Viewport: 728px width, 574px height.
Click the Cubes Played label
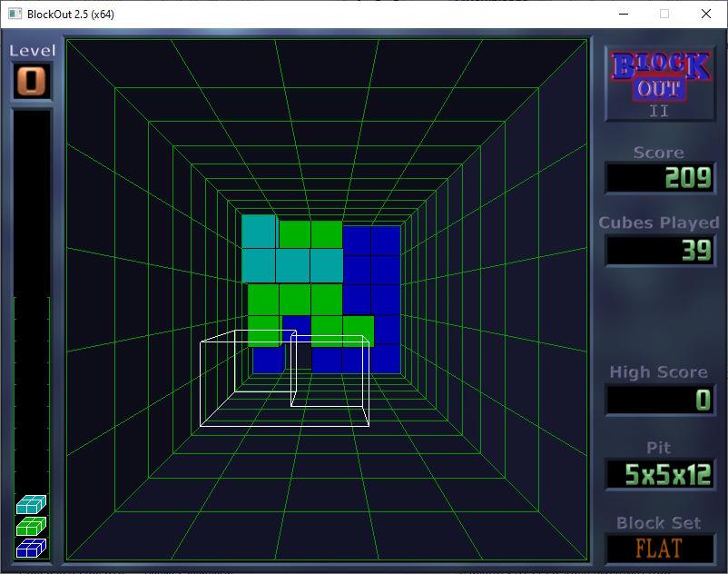click(659, 223)
